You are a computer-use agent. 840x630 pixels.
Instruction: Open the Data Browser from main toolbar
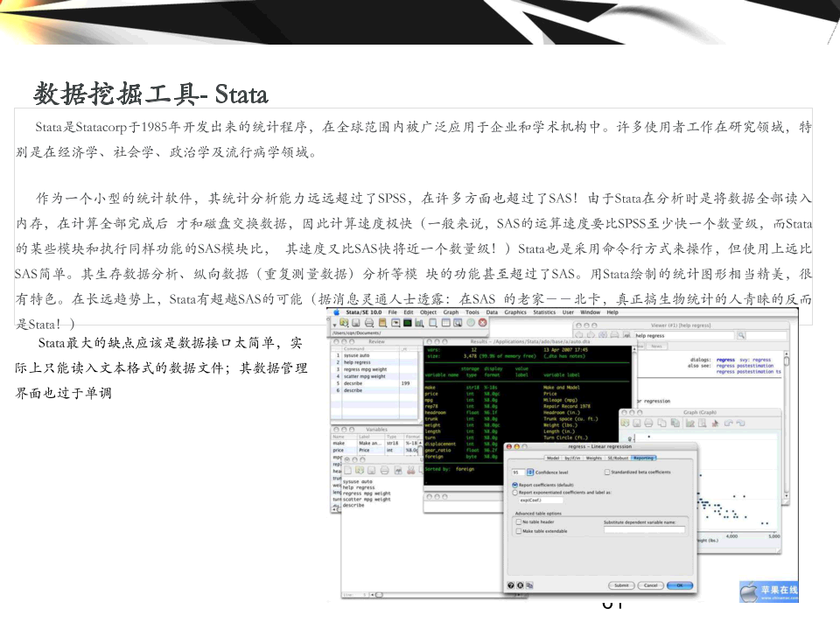458,323
